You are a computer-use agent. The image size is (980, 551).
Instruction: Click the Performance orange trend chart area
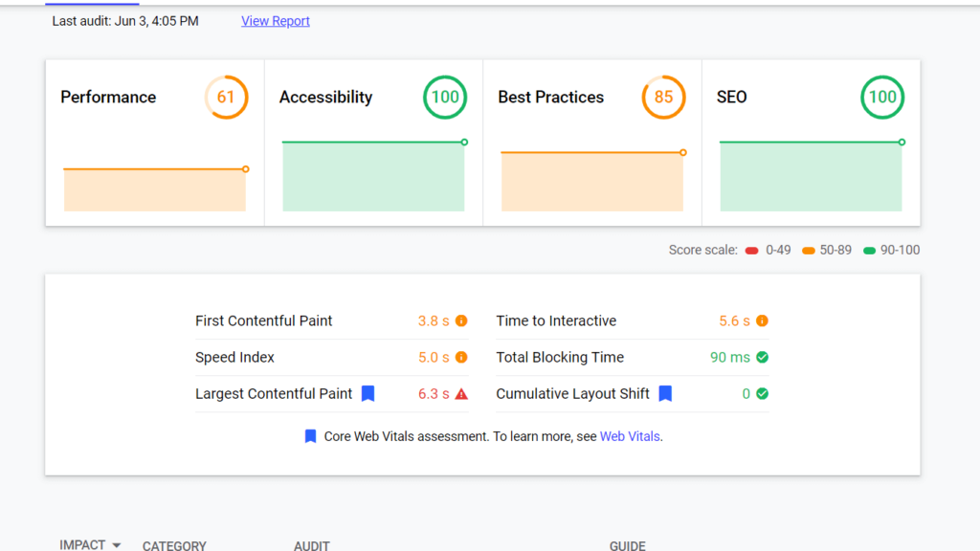(x=154, y=190)
